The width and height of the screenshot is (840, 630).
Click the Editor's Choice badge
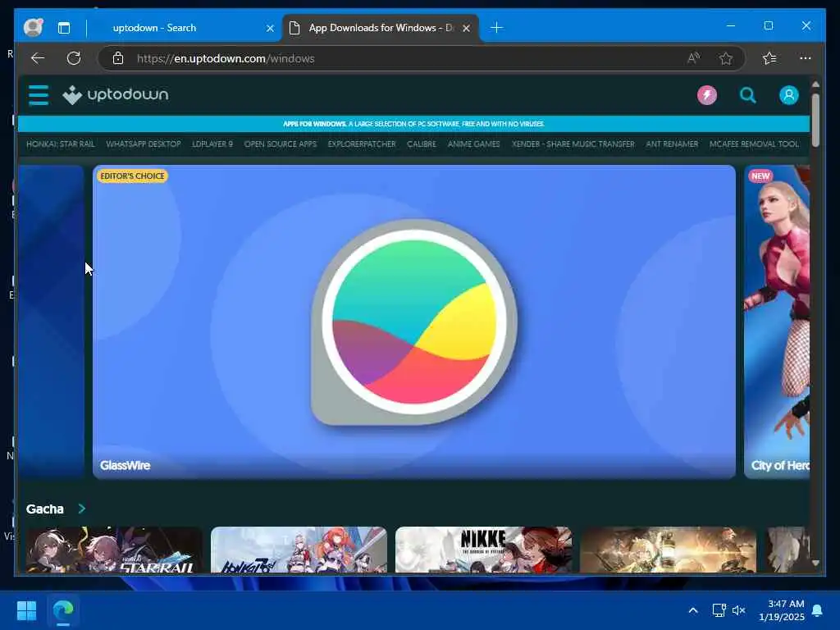tap(132, 176)
